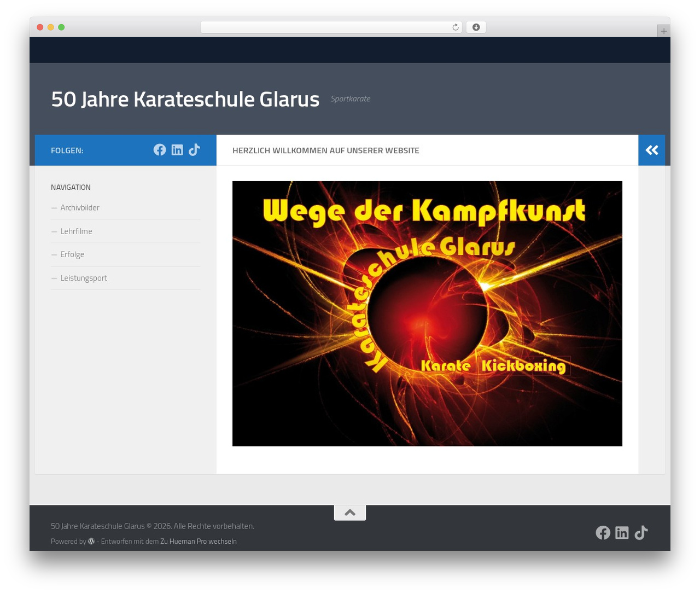The image size is (700, 593).
Task: Click the Facebook icon in the footer
Action: pyautogui.click(x=603, y=533)
